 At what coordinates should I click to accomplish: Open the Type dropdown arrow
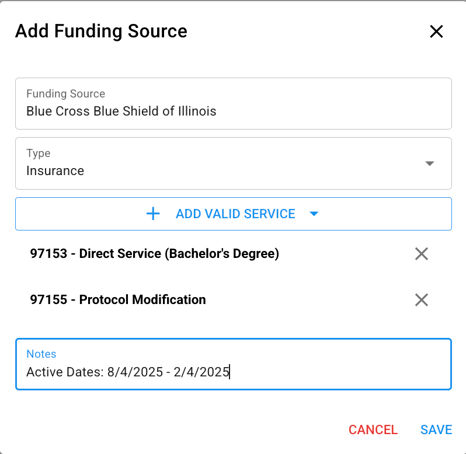(x=430, y=163)
